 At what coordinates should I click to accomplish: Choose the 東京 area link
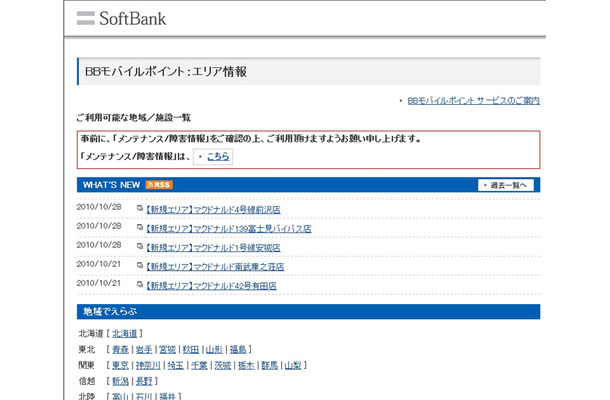click(120, 365)
